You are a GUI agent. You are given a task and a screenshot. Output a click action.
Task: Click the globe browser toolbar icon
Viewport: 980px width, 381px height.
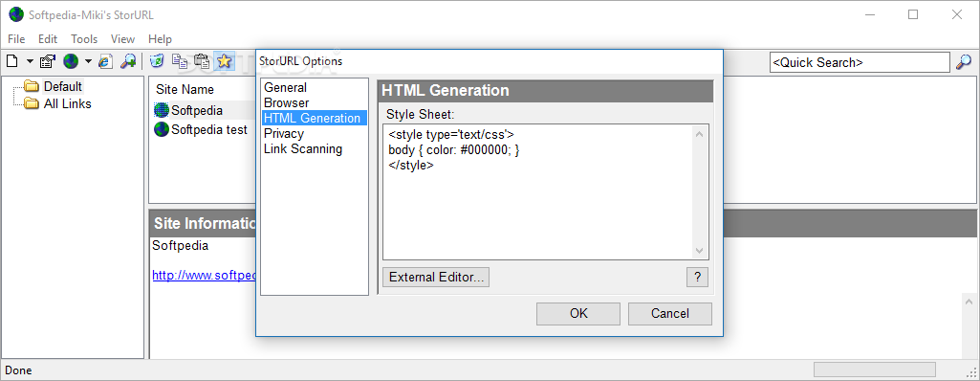[71, 61]
